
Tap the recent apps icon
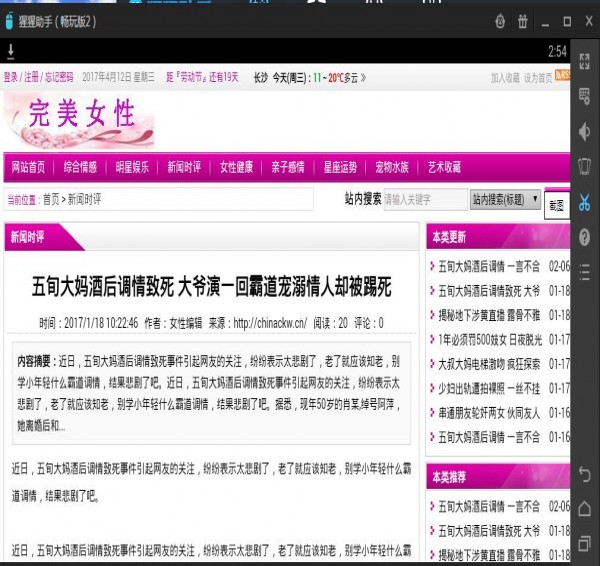[x=584, y=543]
